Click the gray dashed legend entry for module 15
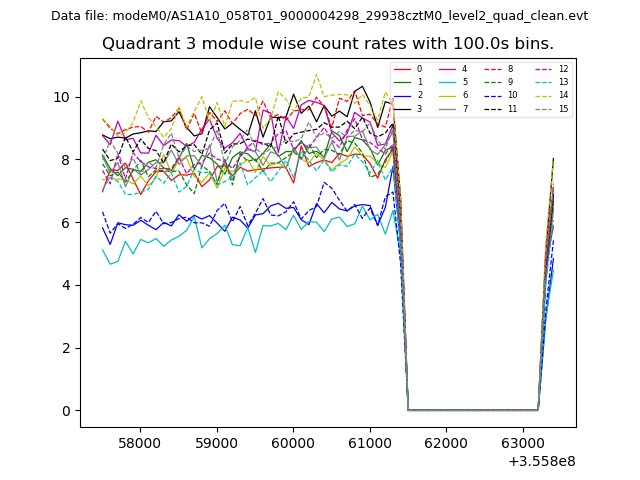This screenshot has height=480, width=640. tap(543, 108)
